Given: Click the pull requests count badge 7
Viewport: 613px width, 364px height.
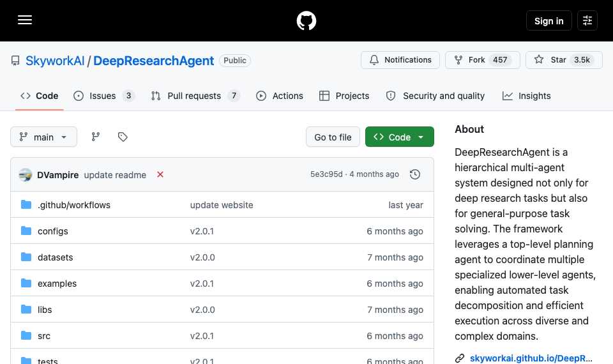Looking at the screenshot, I should pos(234,96).
